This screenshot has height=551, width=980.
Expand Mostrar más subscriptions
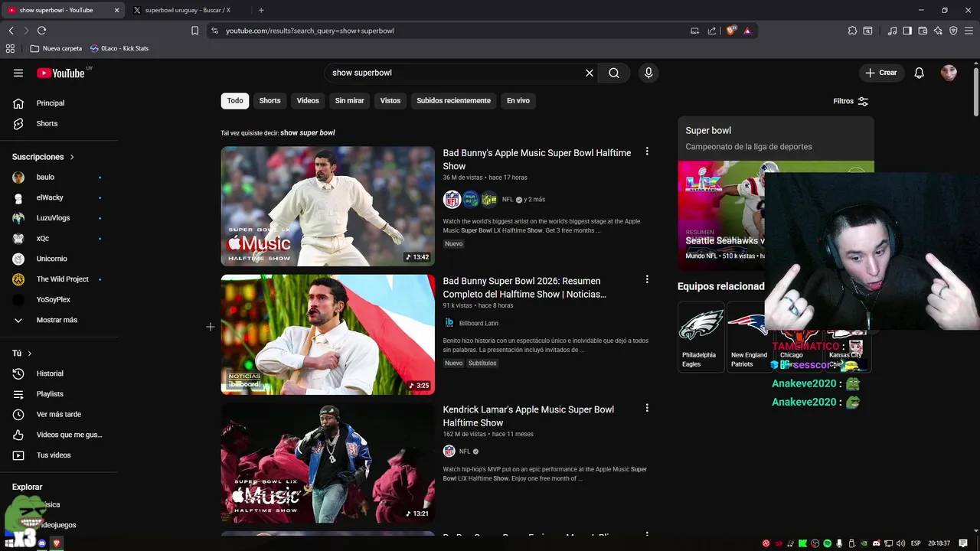pos(58,320)
